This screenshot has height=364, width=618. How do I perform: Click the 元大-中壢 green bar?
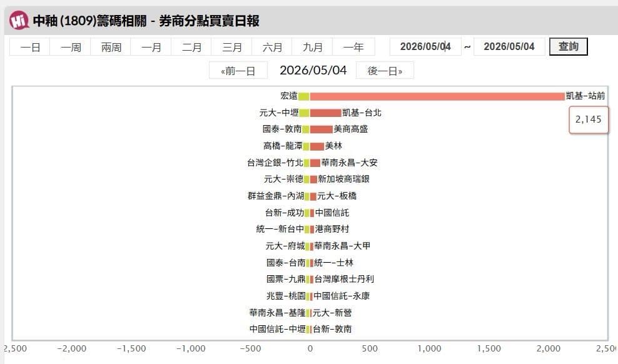(304, 113)
